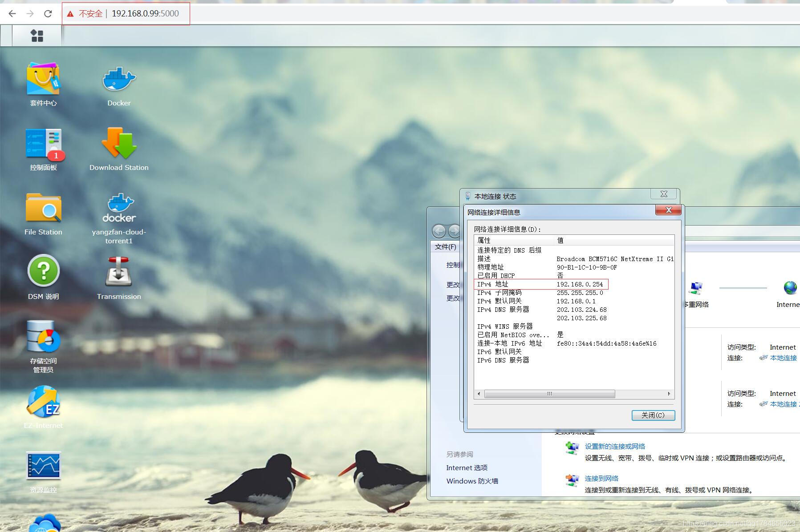Select the IPv4 子网掩码 row

point(574,293)
